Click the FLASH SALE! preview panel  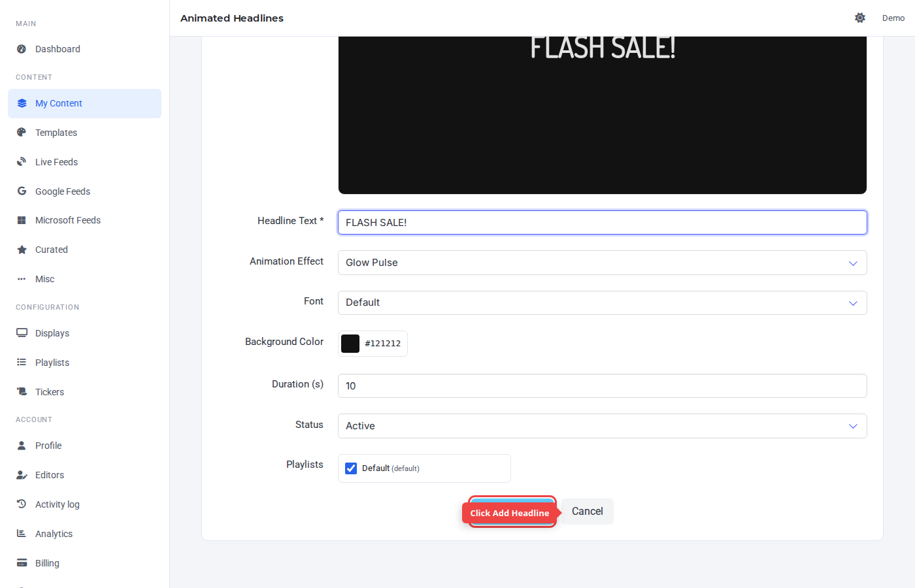pos(602,115)
